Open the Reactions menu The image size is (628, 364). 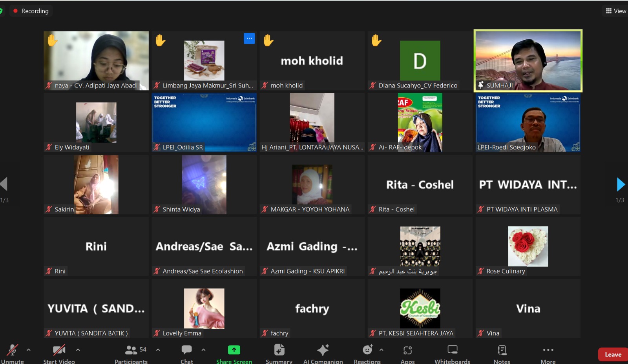pos(367,350)
